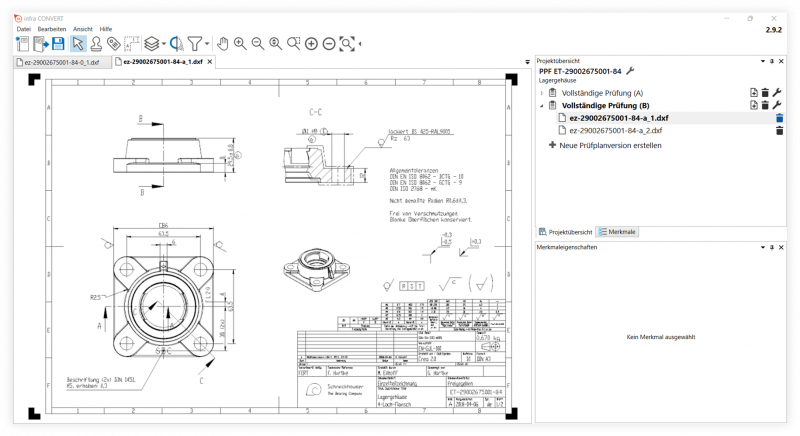The image size is (800, 436).
Task: Toggle the dashed area selection tool
Action: point(132,44)
